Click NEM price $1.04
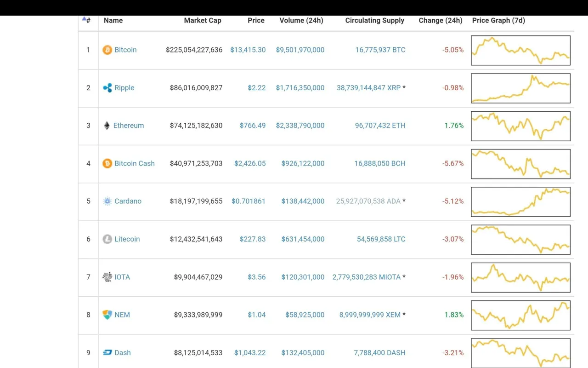The image size is (588, 368). pos(257,315)
